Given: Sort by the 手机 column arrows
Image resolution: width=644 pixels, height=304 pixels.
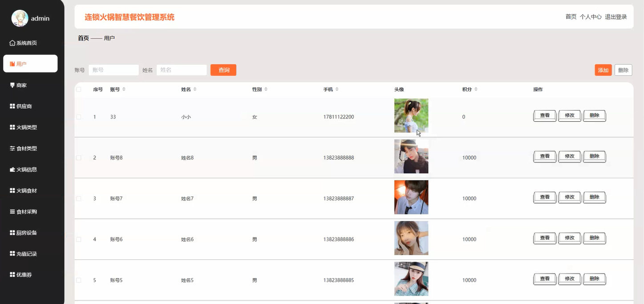Looking at the screenshot, I should click(337, 90).
